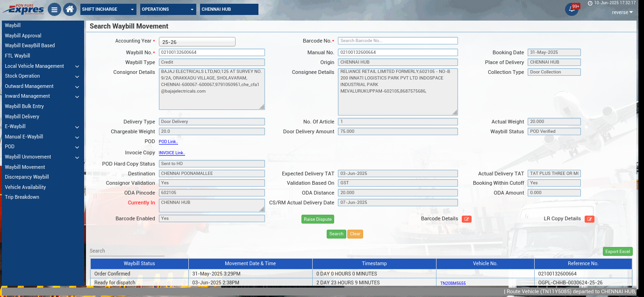Expand the Inward Management section
The image size is (644, 297).
[42, 96]
